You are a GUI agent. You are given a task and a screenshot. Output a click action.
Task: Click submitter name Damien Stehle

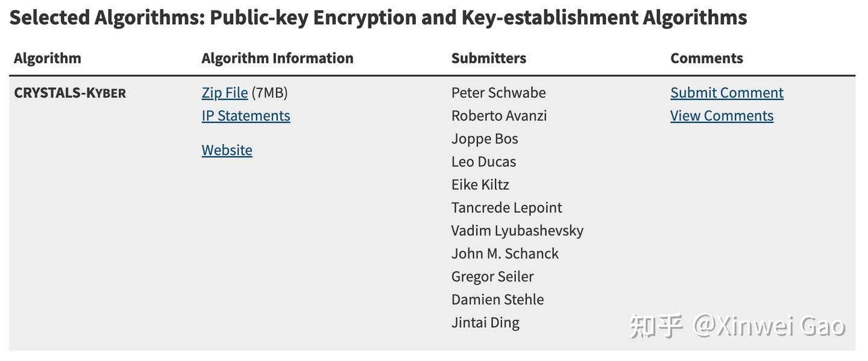(x=497, y=300)
